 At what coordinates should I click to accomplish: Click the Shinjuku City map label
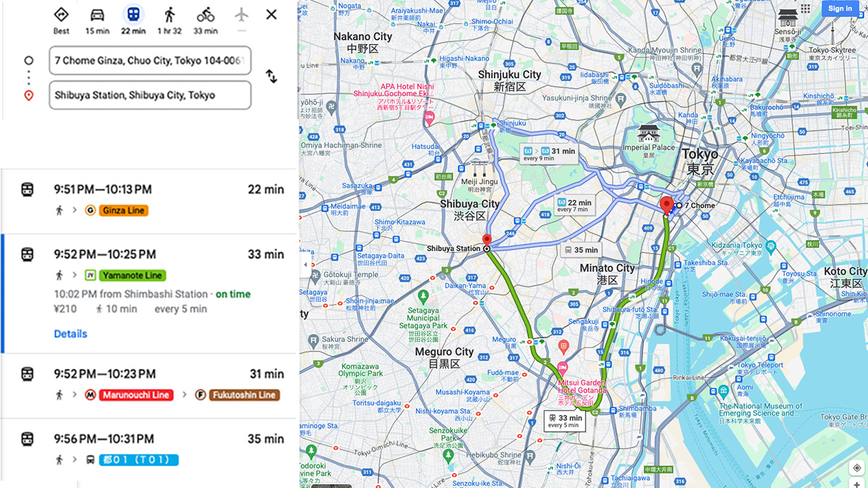(x=509, y=80)
